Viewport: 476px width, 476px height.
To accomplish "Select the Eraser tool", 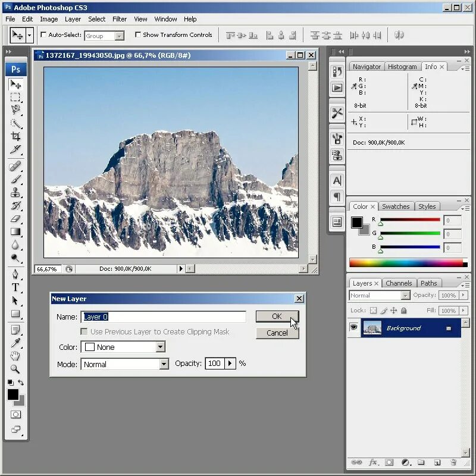I will click(x=15, y=218).
